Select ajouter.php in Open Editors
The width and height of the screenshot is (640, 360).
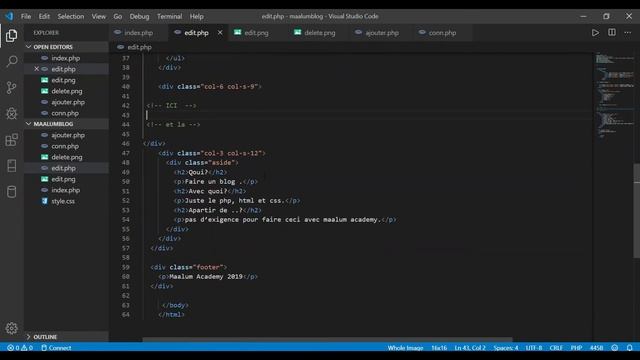coord(66,102)
